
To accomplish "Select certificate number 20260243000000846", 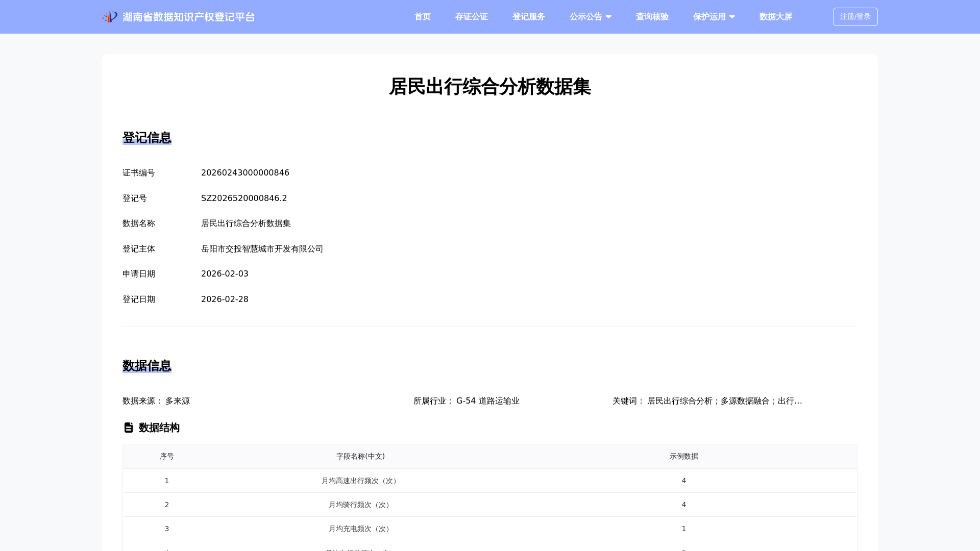I will pyautogui.click(x=245, y=173).
